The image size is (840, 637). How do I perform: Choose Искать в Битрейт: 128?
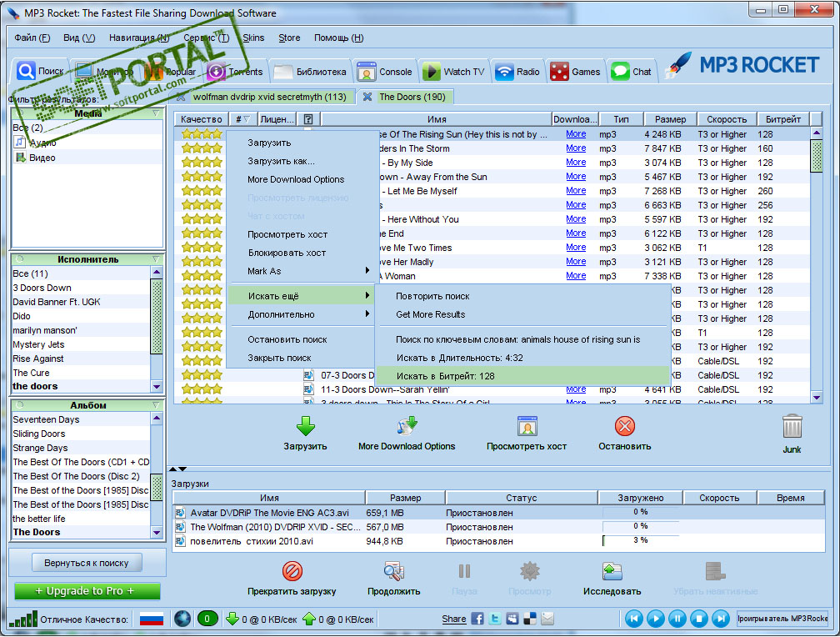click(522, 376)
